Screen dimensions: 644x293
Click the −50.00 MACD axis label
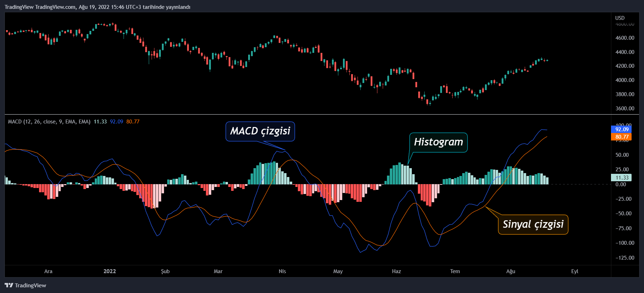pos(623,214)
